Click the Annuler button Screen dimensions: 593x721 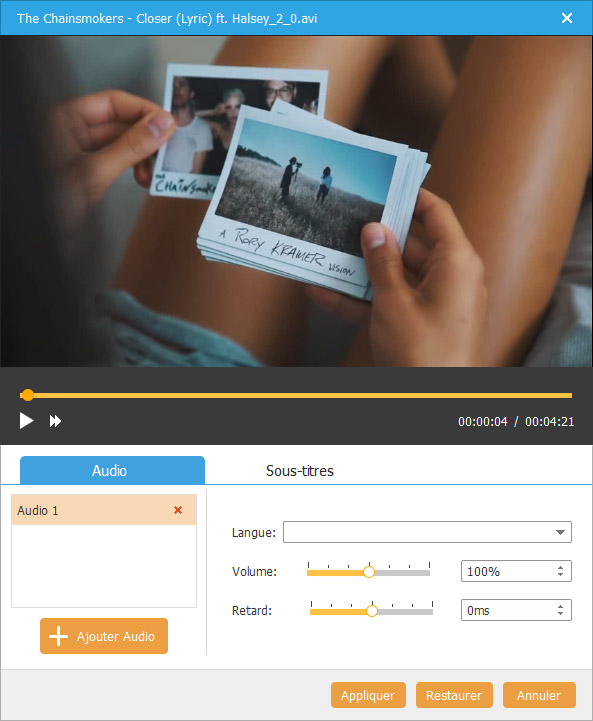click(539, 695)
